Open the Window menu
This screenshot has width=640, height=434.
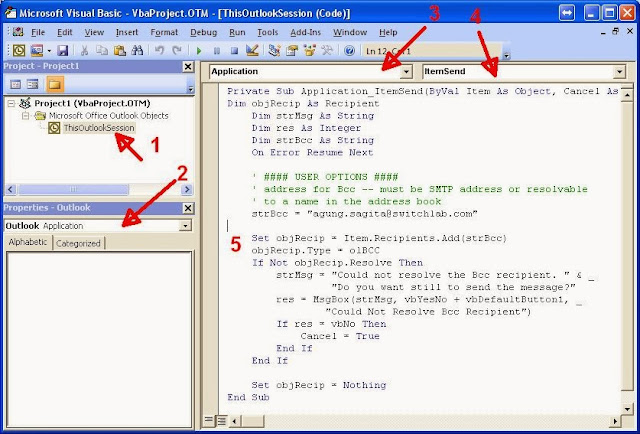pyautogui.click(x=350, y=32)
